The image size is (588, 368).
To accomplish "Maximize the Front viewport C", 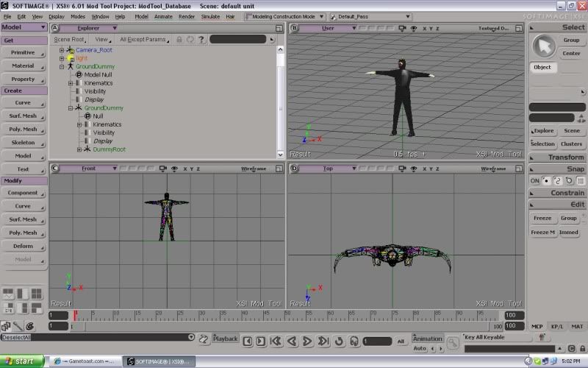I will [x=279, y=169].
